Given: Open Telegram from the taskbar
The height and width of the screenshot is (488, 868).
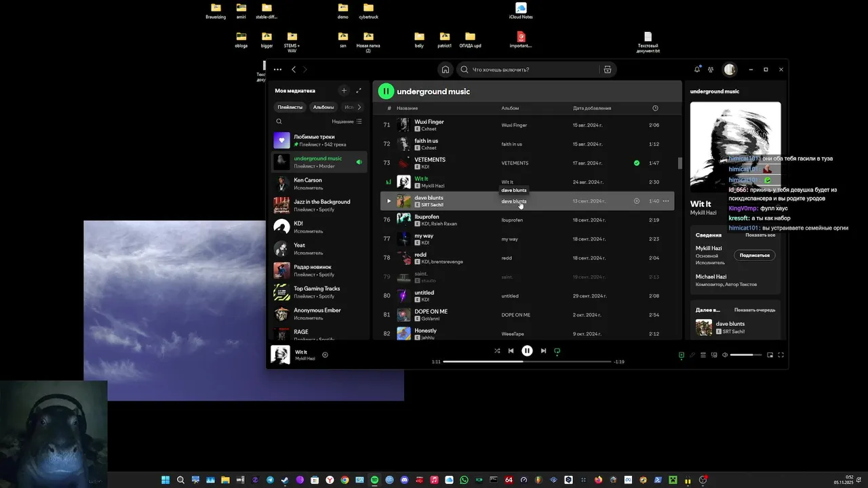Looking at the screenshot, I should point(271,480).
